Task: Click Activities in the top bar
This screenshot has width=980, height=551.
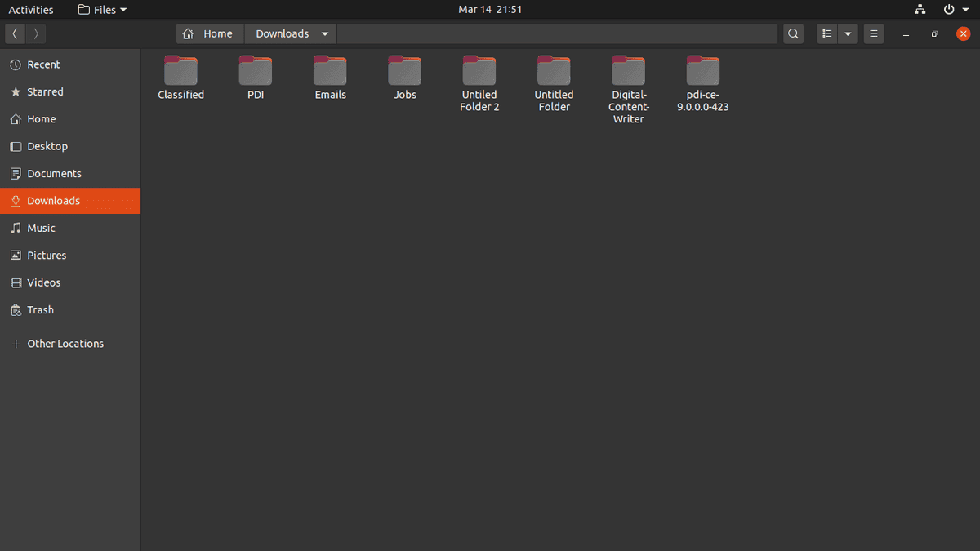Action: pyautogui.click(x=31, y=10)
